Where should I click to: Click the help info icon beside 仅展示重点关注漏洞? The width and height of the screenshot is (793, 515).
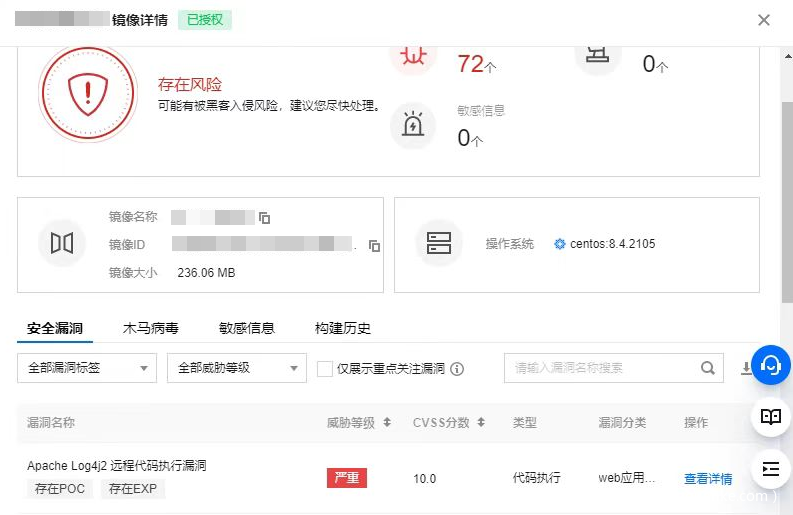pyautogui.click(x=457, y=369)
